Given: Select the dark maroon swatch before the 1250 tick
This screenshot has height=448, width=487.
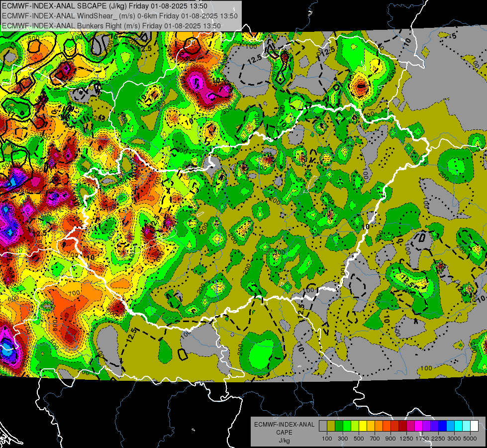Looking at the screenshot, I should pyautogui.click(x=402, y=426).
